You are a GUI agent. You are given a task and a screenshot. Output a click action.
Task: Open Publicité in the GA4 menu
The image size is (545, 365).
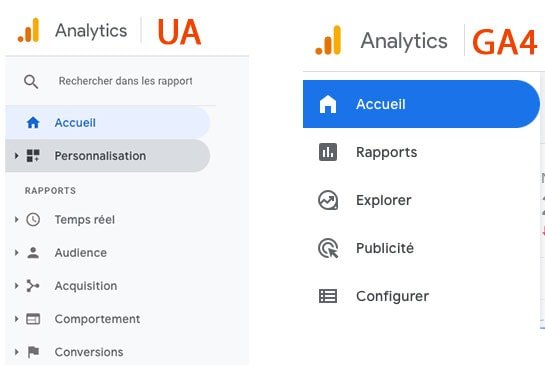pos(385,248)
